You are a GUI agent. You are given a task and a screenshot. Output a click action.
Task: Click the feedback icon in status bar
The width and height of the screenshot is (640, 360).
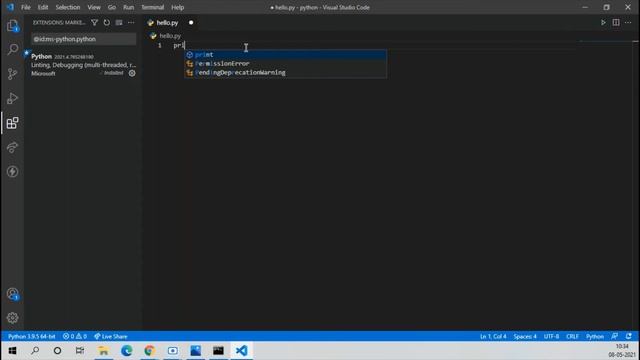click(x=615, y=336)
